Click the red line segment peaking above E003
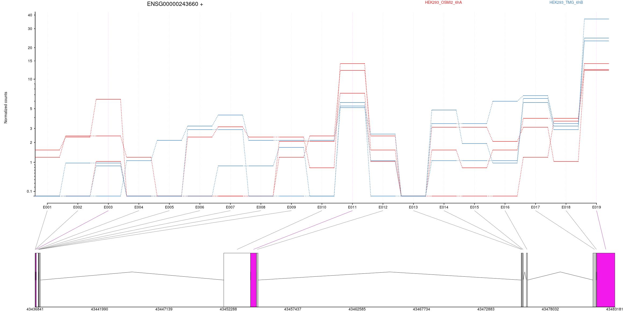 [108, 99]
